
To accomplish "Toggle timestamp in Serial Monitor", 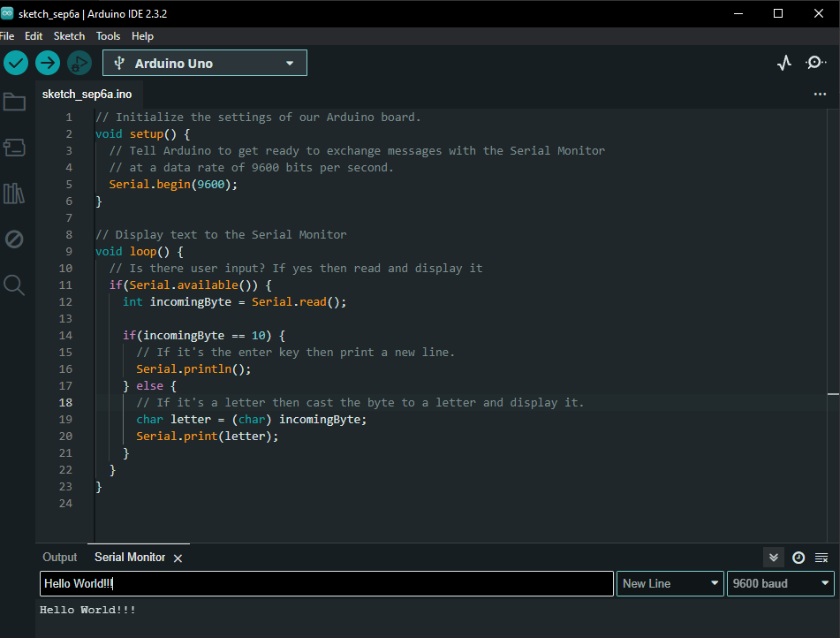I will (x=798, y=558).
